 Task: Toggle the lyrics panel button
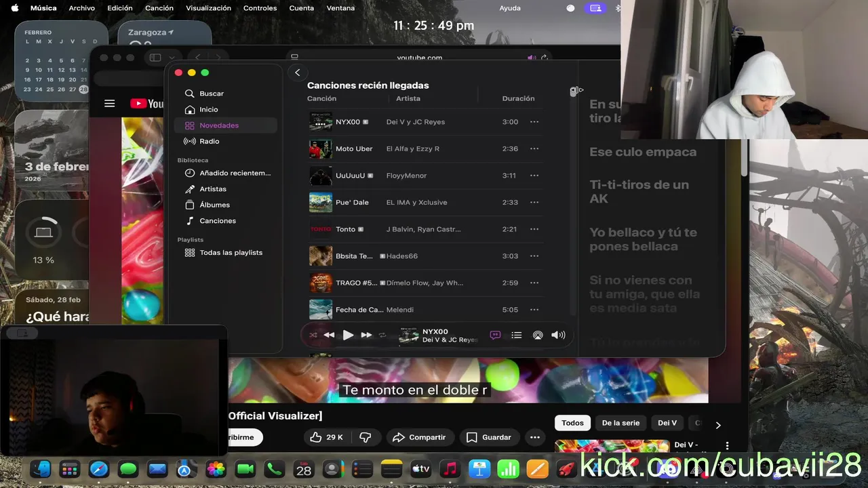[495, 335]
